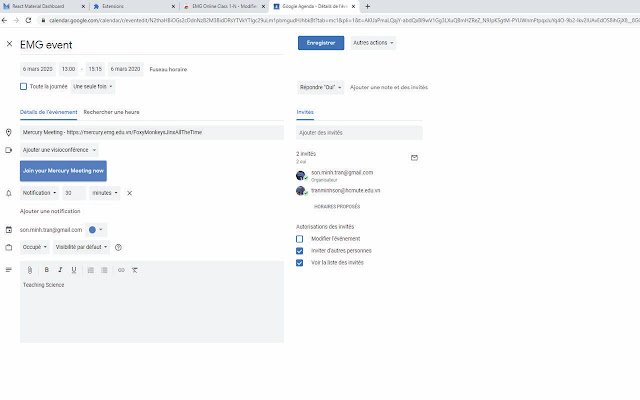This screenshot has width=640, height=400.
Task: Click avatar of tranminhson@hcmute.edu.vn guest
Action: [x=301, y=191]
